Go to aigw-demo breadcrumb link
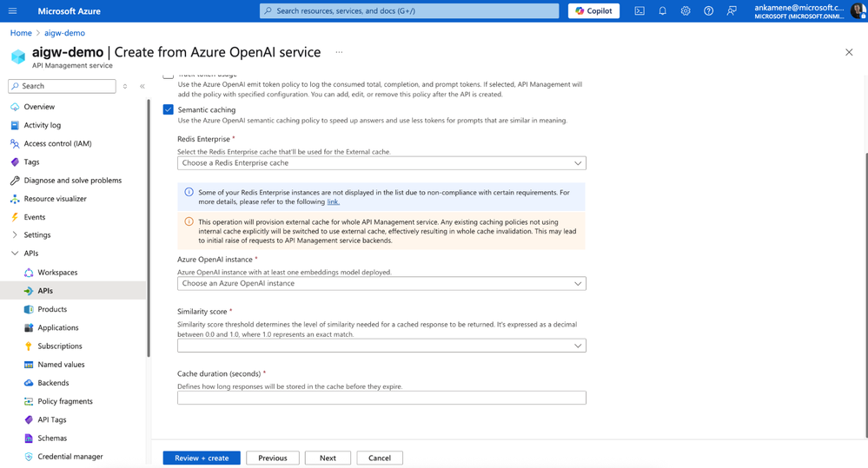 point(65,33)
